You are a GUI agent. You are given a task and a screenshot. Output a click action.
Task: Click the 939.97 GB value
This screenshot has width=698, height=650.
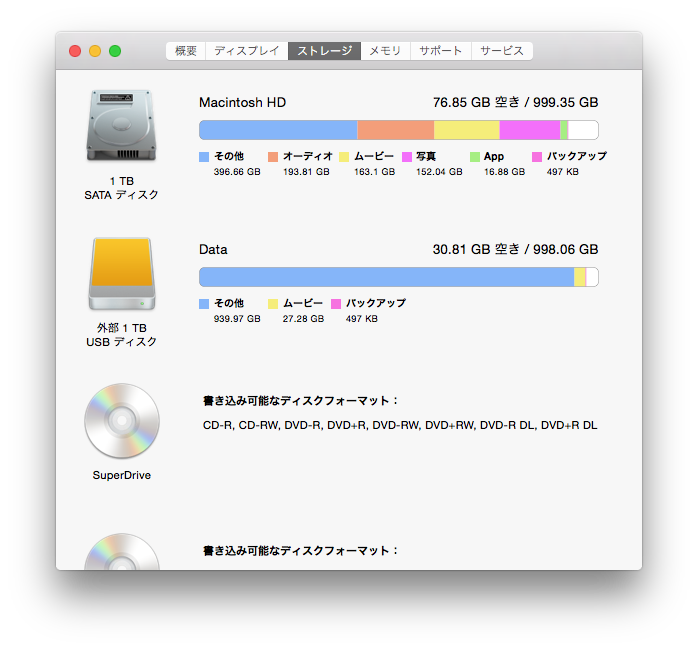point(237,319)
